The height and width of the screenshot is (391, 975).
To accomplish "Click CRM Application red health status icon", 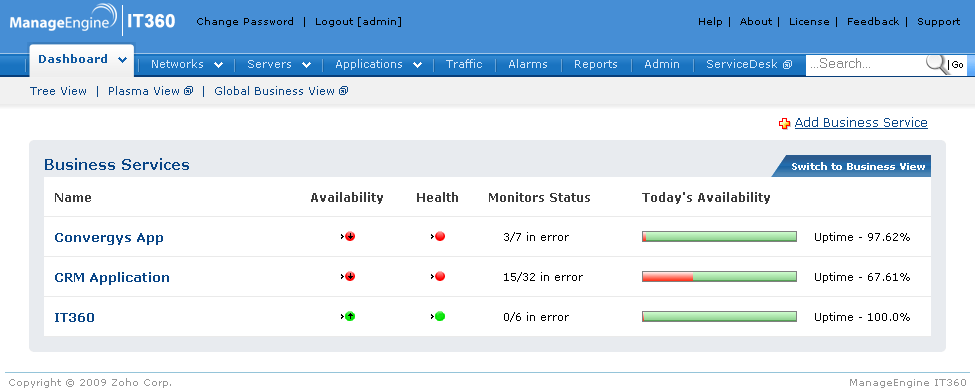I will coord(440,277).
